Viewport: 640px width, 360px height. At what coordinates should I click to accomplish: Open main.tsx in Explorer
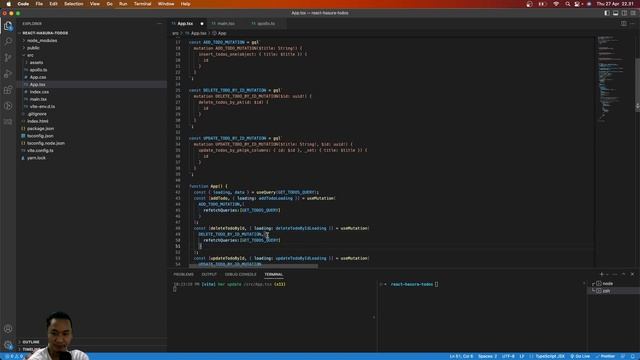click(x=38, y=99)
